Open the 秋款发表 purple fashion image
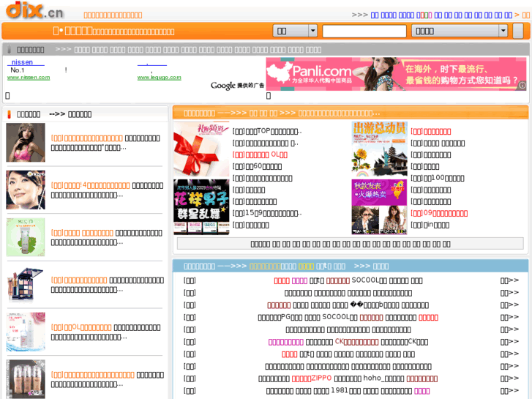 [x=379, y=206]
